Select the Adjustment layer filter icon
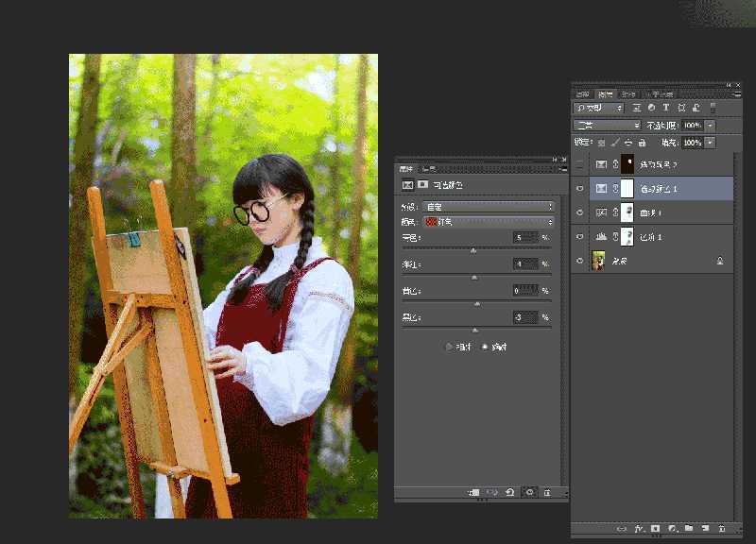Image resolution: width=756 pixels, height=544 pixels. pos(650,108)
